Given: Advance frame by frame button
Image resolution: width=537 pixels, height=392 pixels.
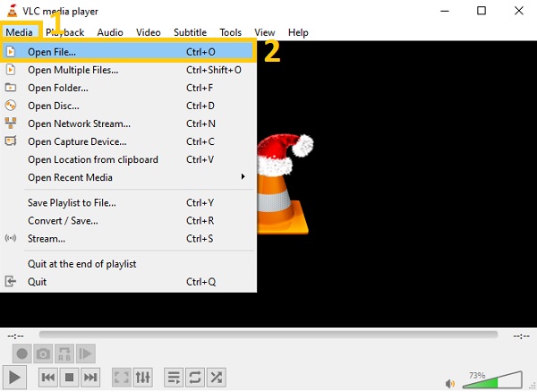Looking at the screenshot, I should tap(85, 354).
